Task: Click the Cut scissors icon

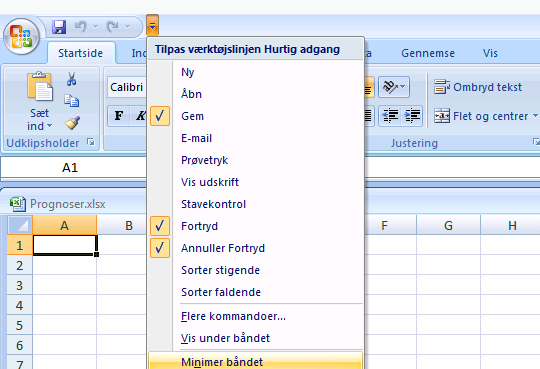Action: (x=71, y=79)
